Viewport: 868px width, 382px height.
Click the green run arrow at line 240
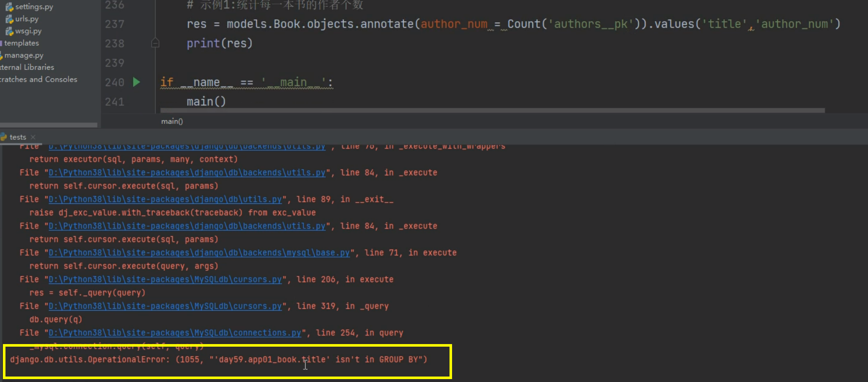click(x=136, y=82)
